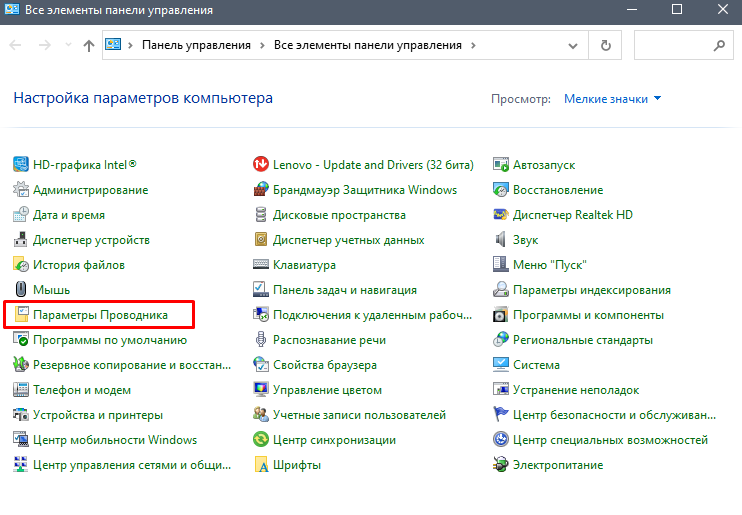Image resolution: width=742 pixels, height=515 pixels.
Task: Click the Диспетчер устройств icon
Action: tap(21, 240)
